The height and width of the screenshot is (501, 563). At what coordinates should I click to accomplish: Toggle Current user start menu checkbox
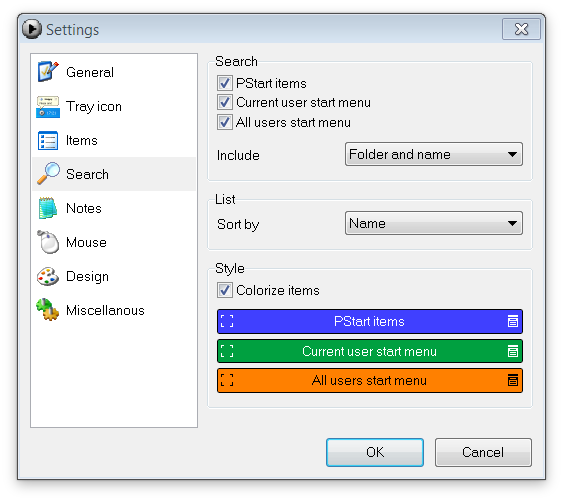pos(225,102)
